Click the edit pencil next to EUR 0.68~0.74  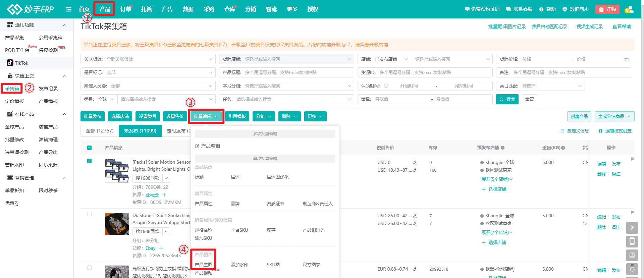(415, 269)
